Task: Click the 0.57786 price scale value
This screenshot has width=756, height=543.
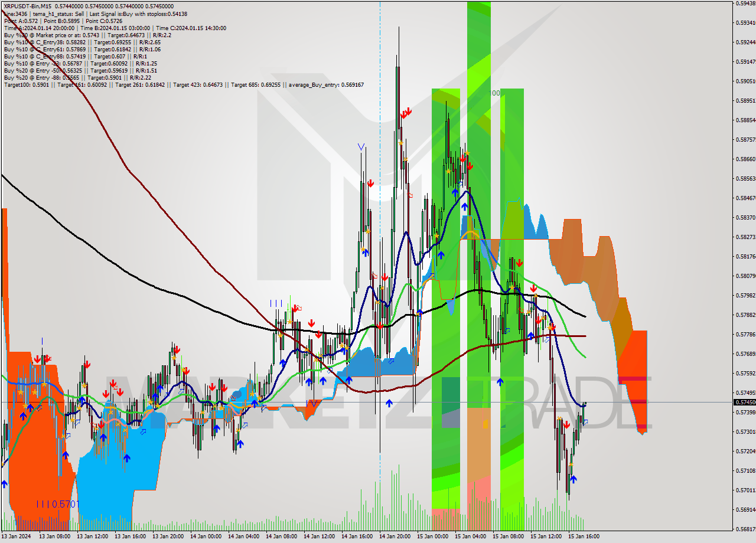Action: coord(745,334)
